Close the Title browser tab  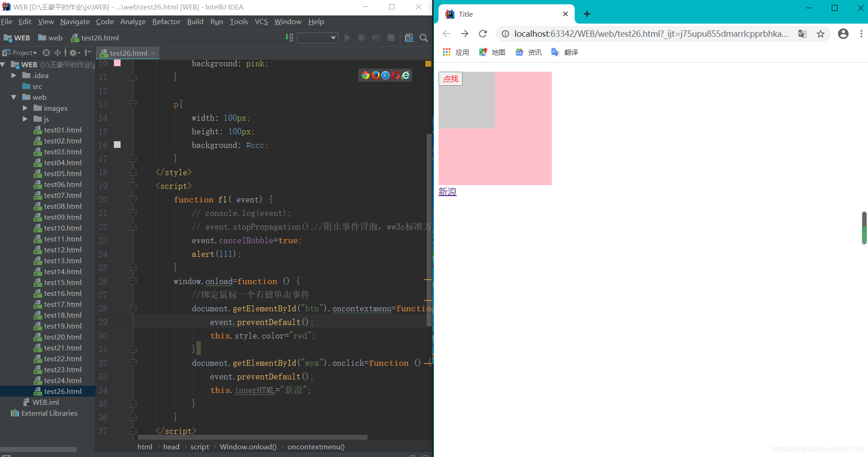tap(566, 14)
